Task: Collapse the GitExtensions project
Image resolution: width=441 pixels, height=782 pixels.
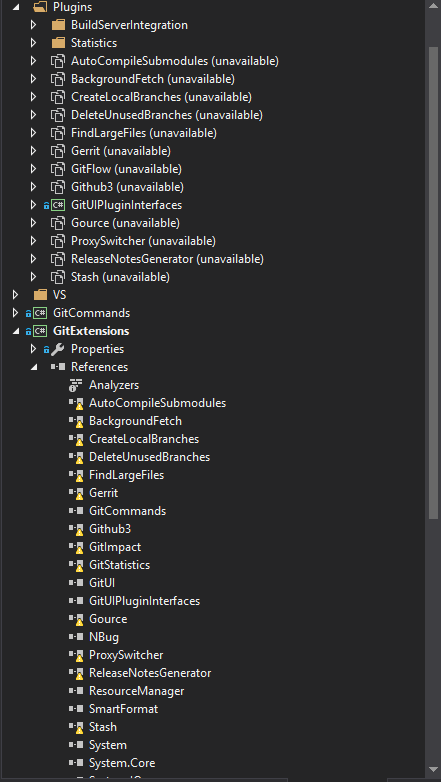Action: pos(16,331)
